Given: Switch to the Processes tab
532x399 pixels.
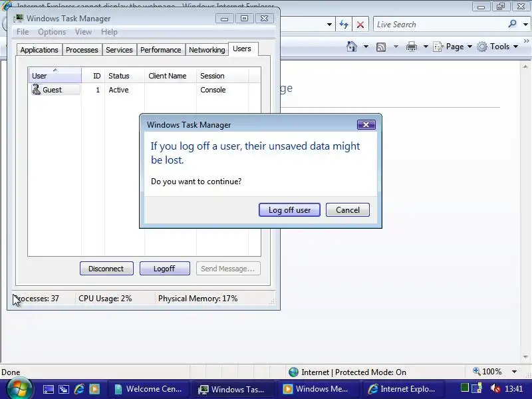Looking at the screenshot, I should [x=82, y=50].
